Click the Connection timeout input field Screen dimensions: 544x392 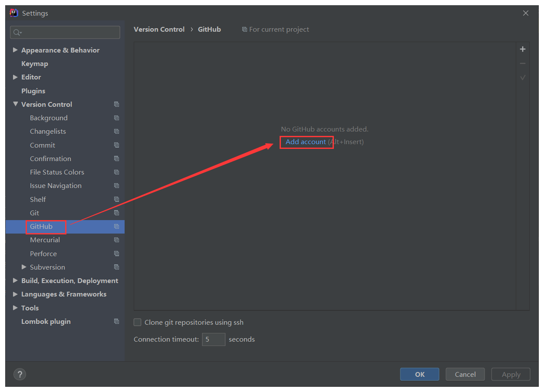(x=214, y=339)
